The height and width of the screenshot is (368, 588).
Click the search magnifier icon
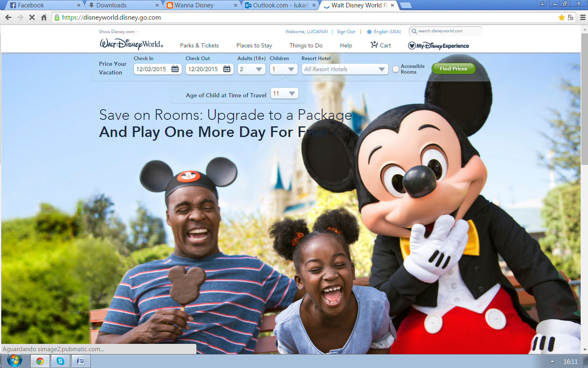(x=414, y=31)
